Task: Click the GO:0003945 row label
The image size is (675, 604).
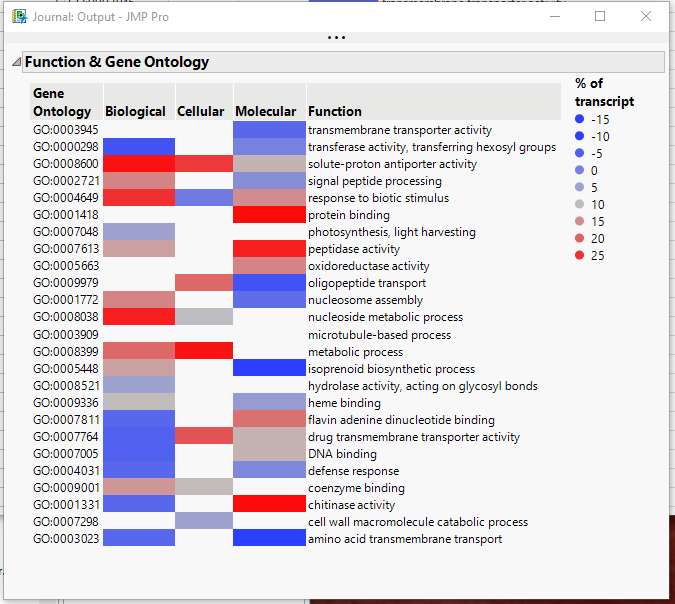Action: [65, 130]
